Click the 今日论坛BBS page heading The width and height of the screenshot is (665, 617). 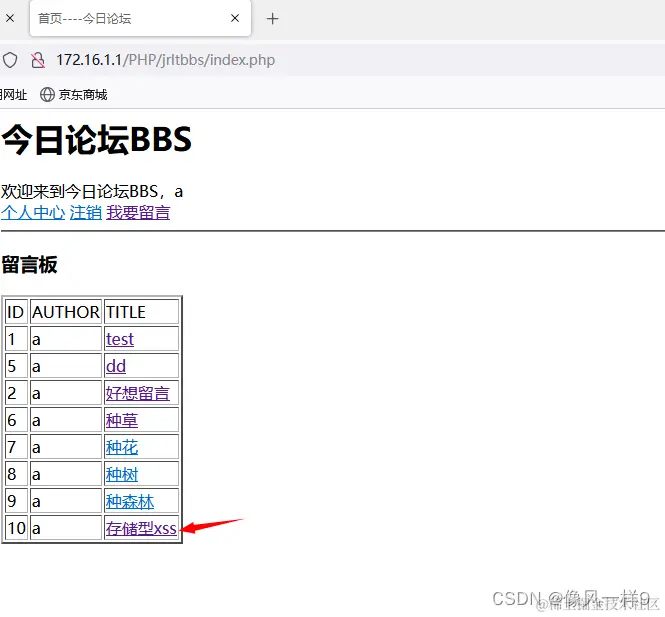(x=97, y=140)
